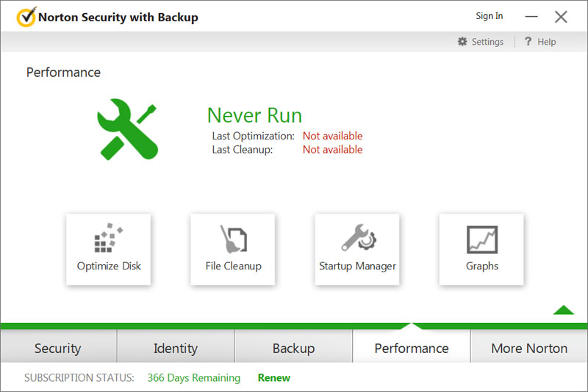Open the File Cleanup tool
588x392 pixels.
pyautogui.click(x=233, y=250)
